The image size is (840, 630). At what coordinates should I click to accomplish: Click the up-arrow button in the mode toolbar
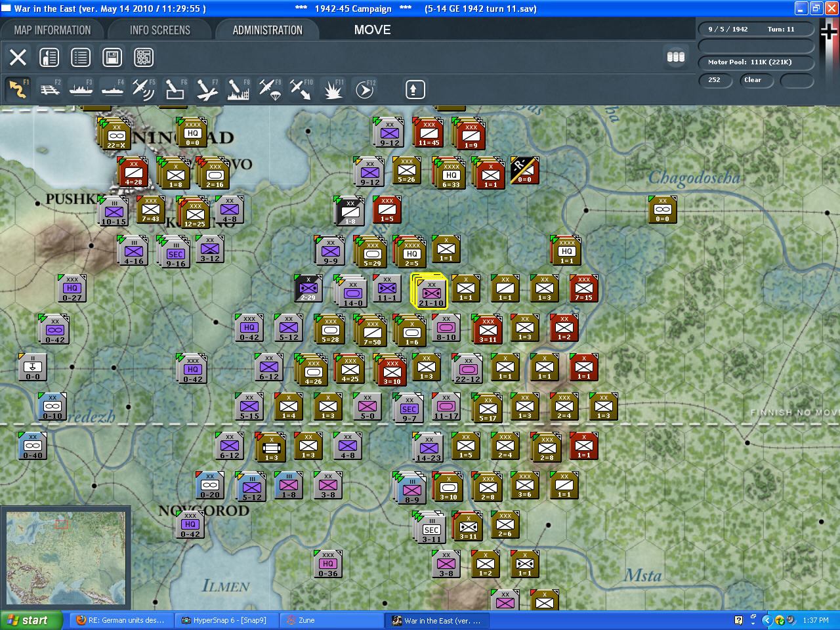(415, 89)
